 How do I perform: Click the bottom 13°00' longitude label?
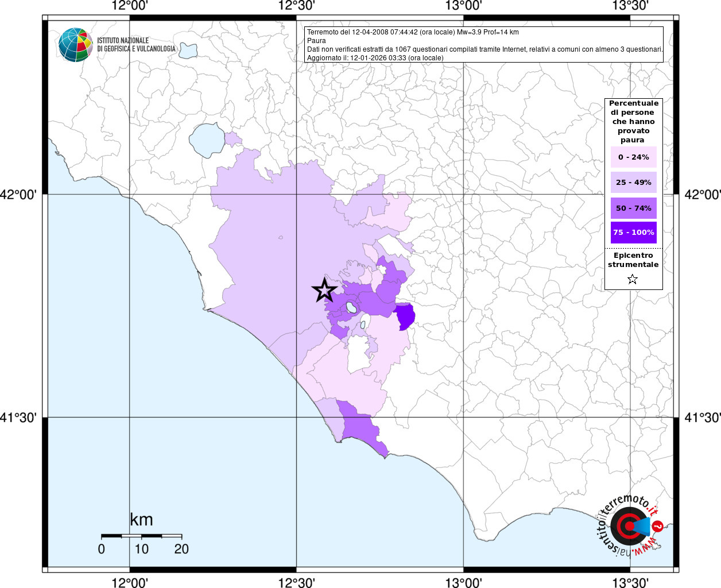click(463, 583)
